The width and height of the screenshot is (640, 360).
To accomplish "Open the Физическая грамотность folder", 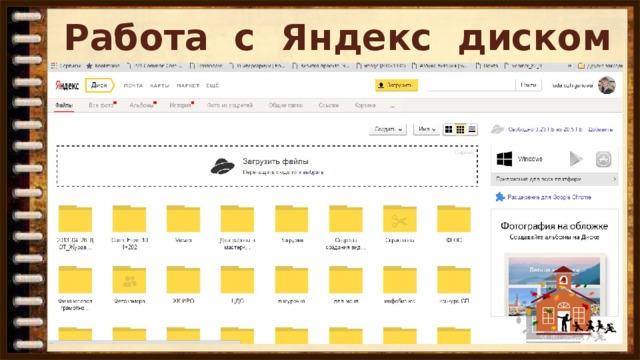I will tap(75, 280).
